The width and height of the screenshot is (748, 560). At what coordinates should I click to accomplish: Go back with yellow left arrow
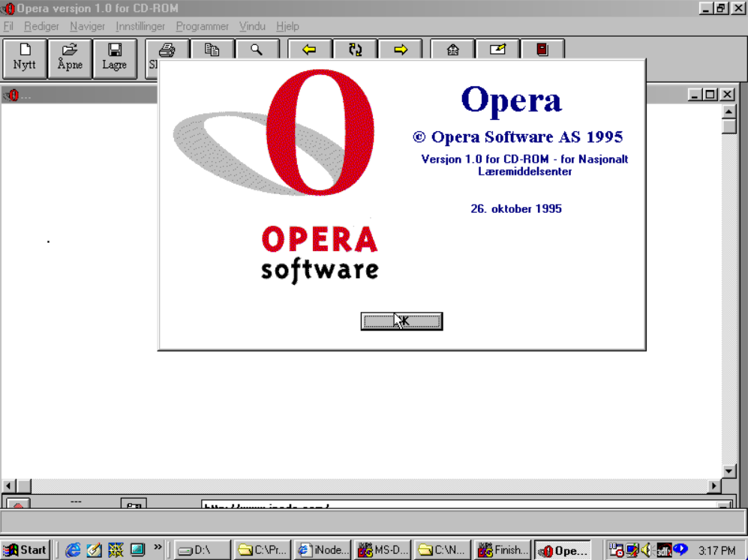309,50
